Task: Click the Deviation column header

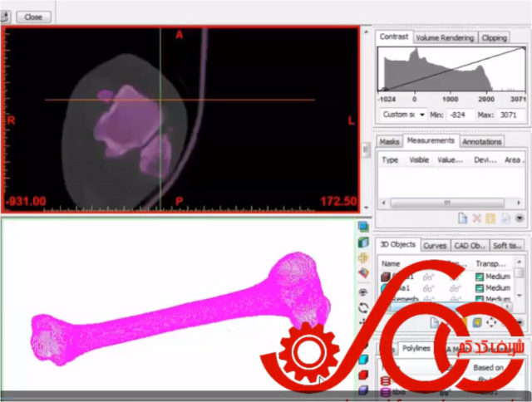Action: pos(485,160)
